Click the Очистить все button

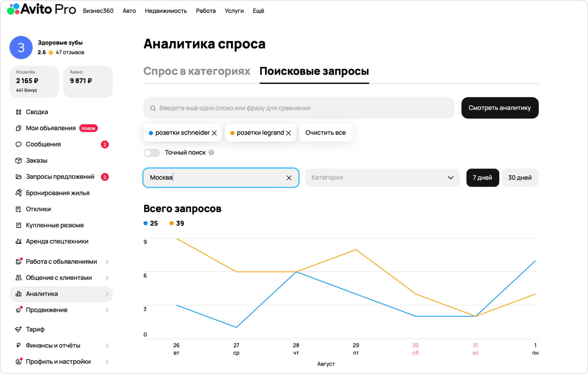click(x=325, y=133)
